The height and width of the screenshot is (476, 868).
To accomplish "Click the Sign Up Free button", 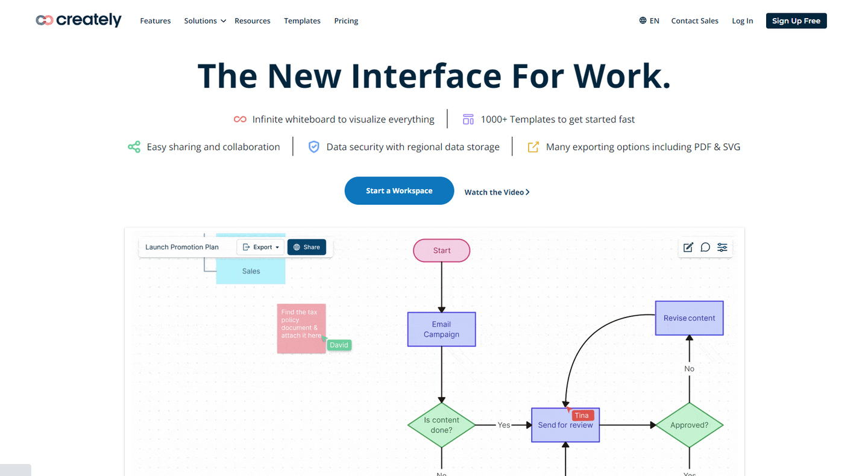I will 796,20.
